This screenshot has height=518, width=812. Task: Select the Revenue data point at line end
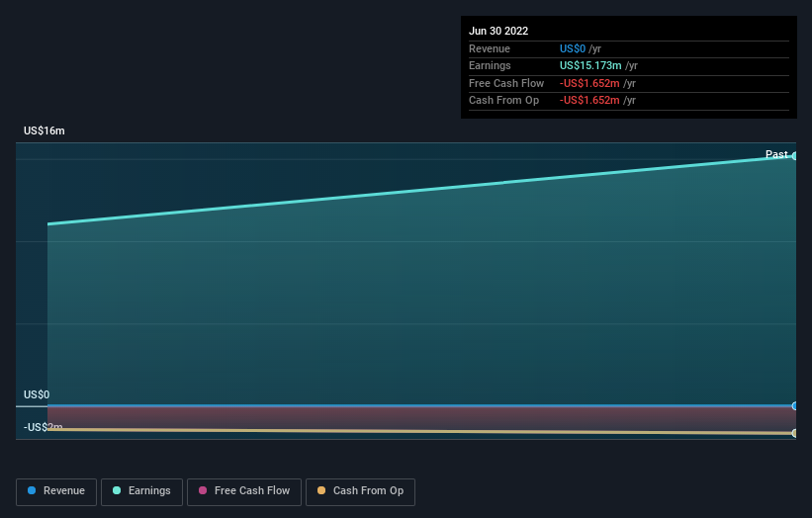tap(794, 405)
